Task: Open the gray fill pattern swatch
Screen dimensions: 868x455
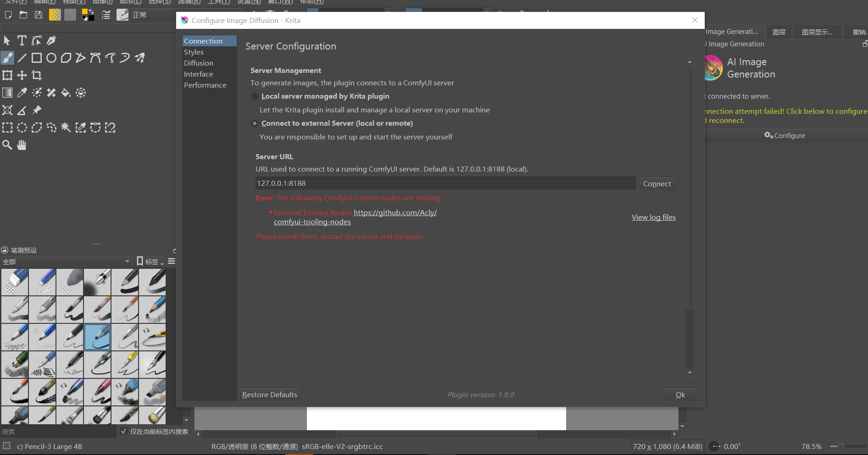Action: point(70,15)
